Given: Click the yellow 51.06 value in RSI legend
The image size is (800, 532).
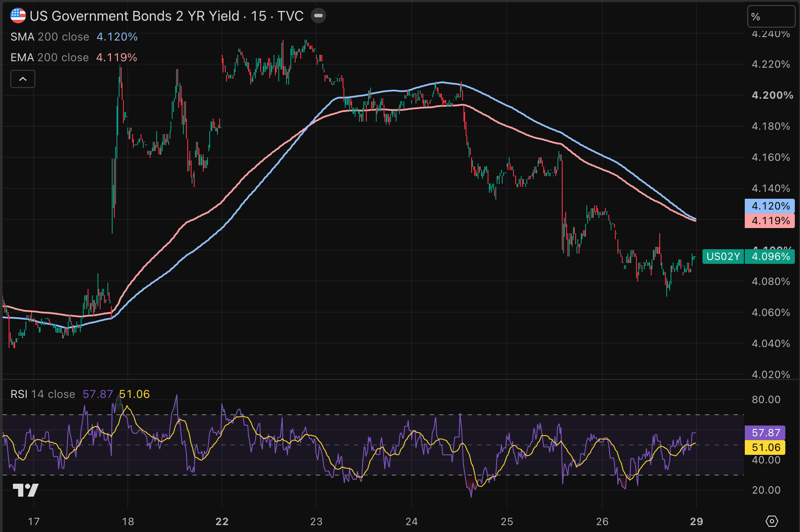Looking at the screenshot, I should 134,394.
